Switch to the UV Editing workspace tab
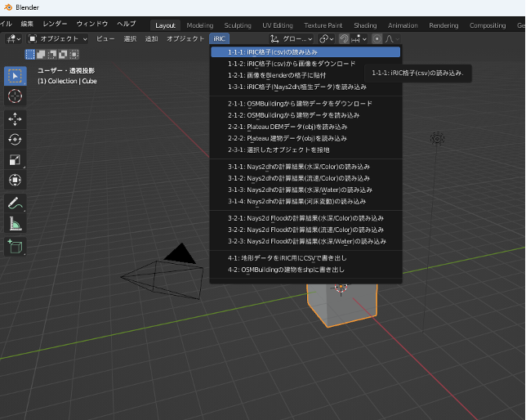The height and width of the screenshot is (420, 526). point(278,25)
